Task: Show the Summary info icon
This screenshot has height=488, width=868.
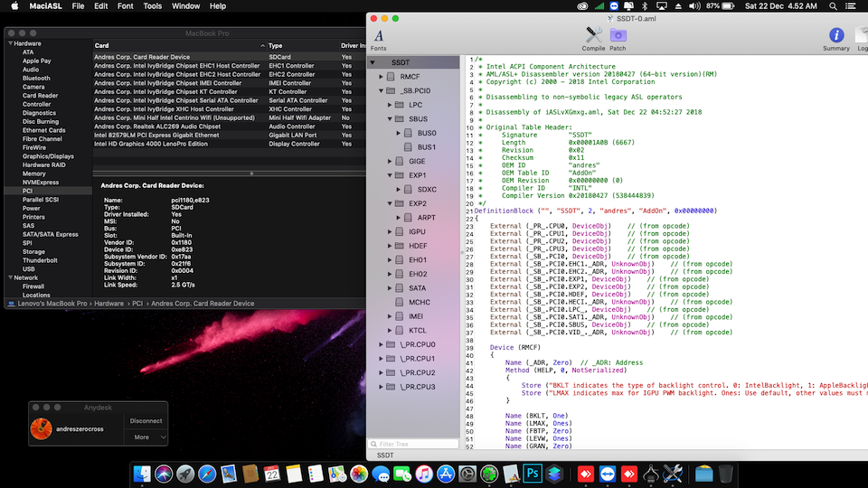Action: [x=835, y=35]
